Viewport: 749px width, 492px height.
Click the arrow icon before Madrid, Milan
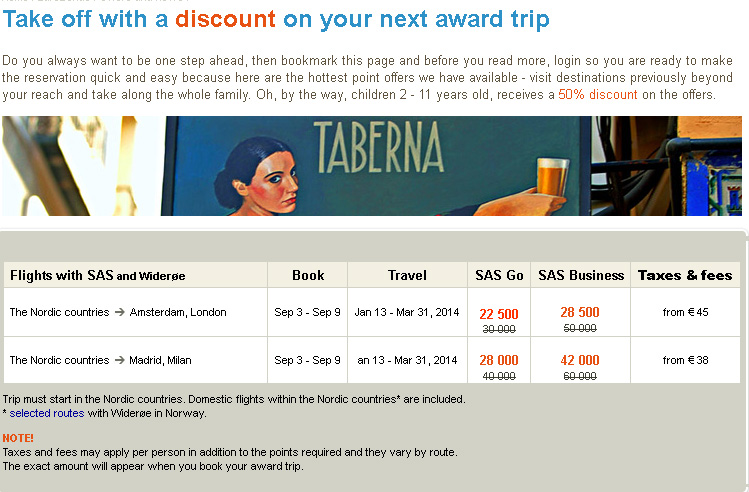coord(119,360)
